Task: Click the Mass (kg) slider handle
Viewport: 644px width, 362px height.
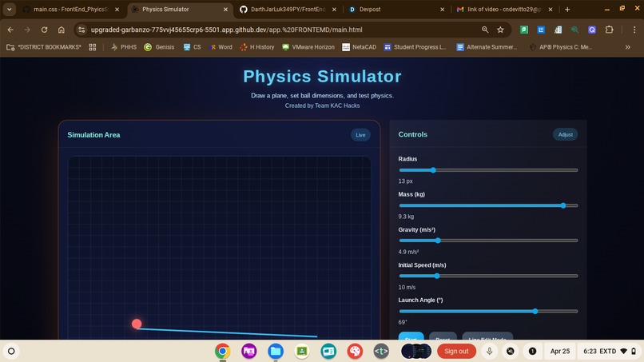Action: [x=563, y=205]
